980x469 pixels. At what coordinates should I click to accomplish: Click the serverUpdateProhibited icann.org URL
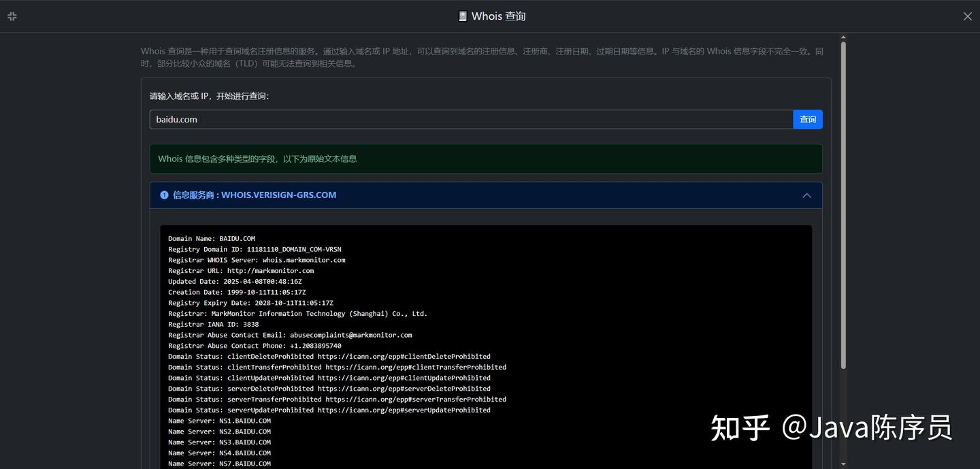click(x=404, y=410)
